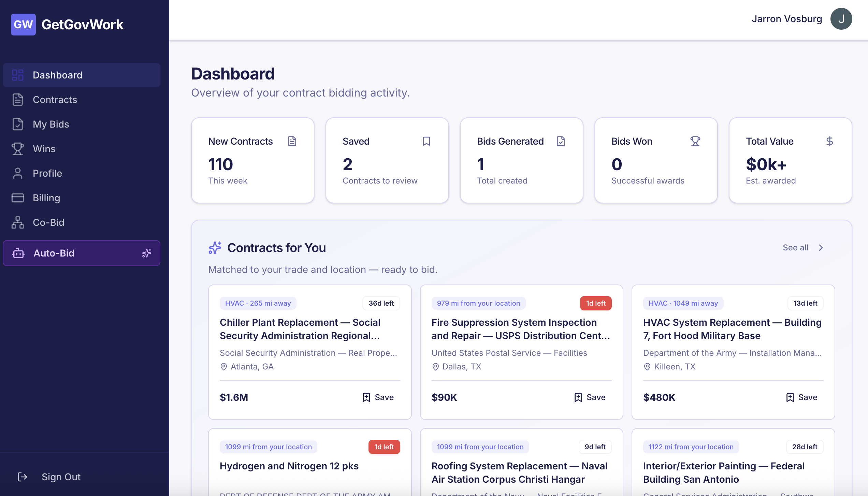Click the Auto-Bid robot icon
868x496 pixels.
[18, 253]
